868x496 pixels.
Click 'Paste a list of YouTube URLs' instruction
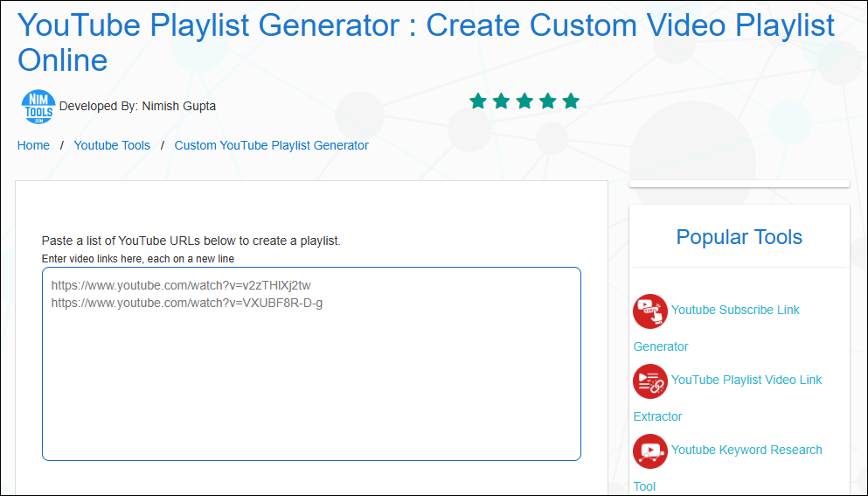tap(191, 241)
